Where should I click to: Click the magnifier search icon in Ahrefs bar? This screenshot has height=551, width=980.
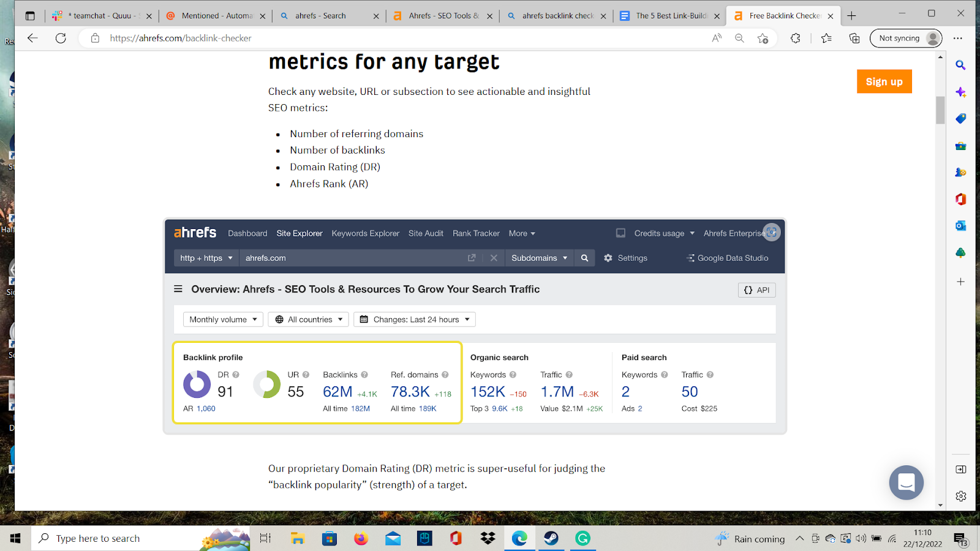584,258
